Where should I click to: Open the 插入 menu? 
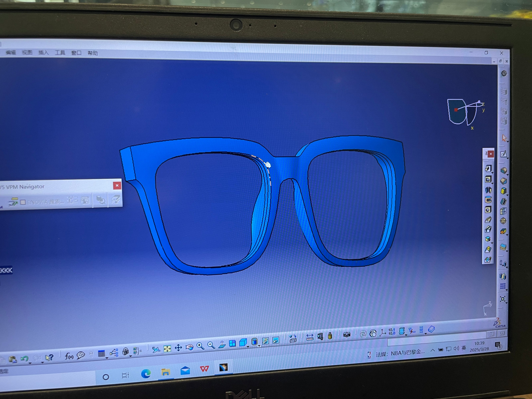(44, 52)
